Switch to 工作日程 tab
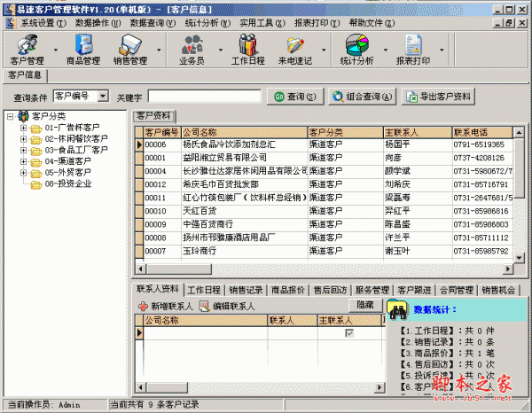Image resolution: width=532 pixels, height=413 pixels. [204, 291]
